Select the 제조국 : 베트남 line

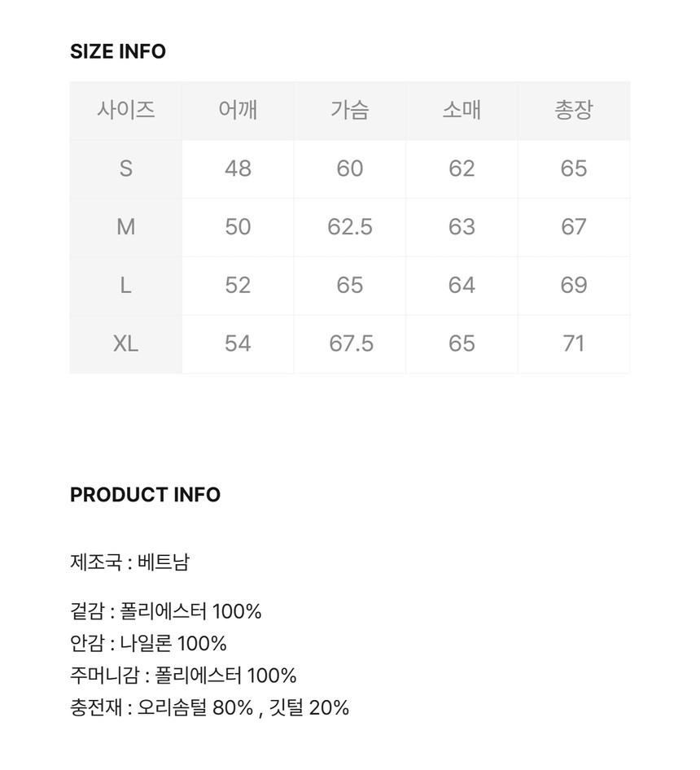pos(130,562)
